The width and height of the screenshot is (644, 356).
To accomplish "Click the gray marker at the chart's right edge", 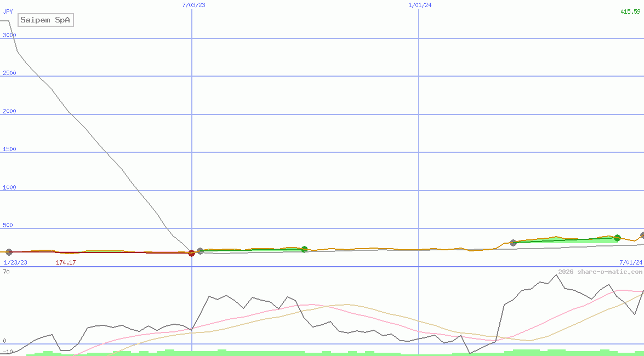I will click(x=642, y=236).
